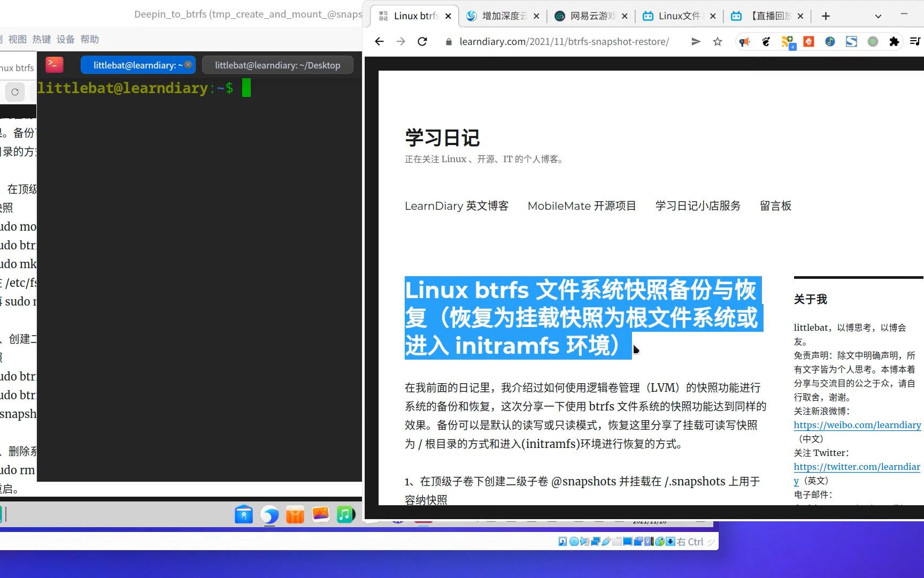Open the MobileMate 开源项目 nav link

point(582,206)
